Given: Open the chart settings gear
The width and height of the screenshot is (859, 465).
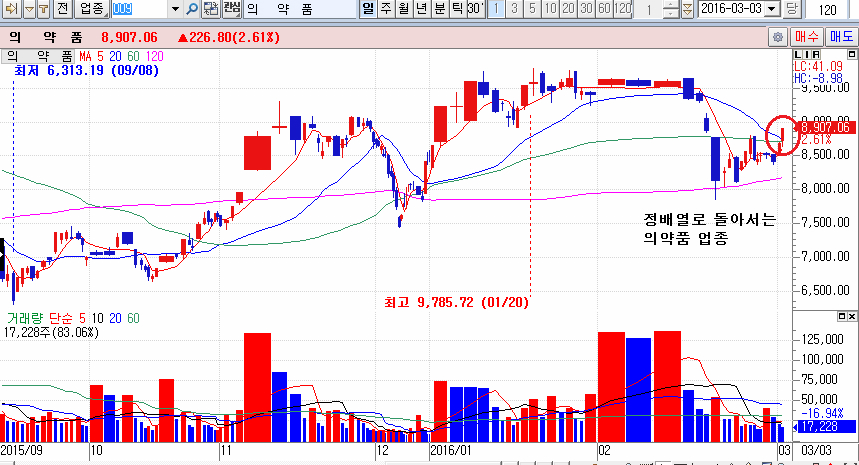Looking at the screenshot, I should click(777, 37).
